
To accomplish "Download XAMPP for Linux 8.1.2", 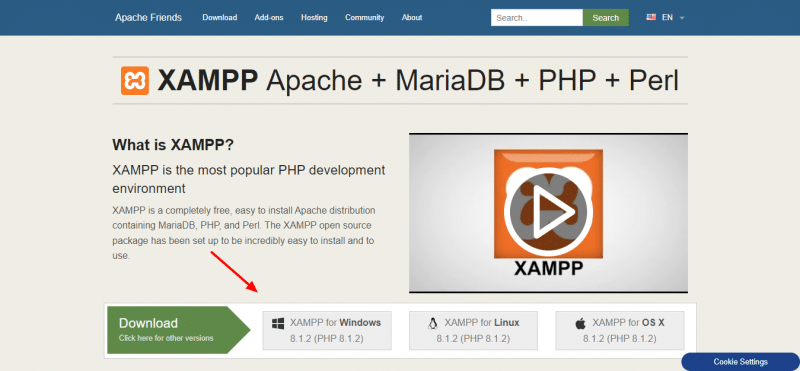I will coord(473,330).
